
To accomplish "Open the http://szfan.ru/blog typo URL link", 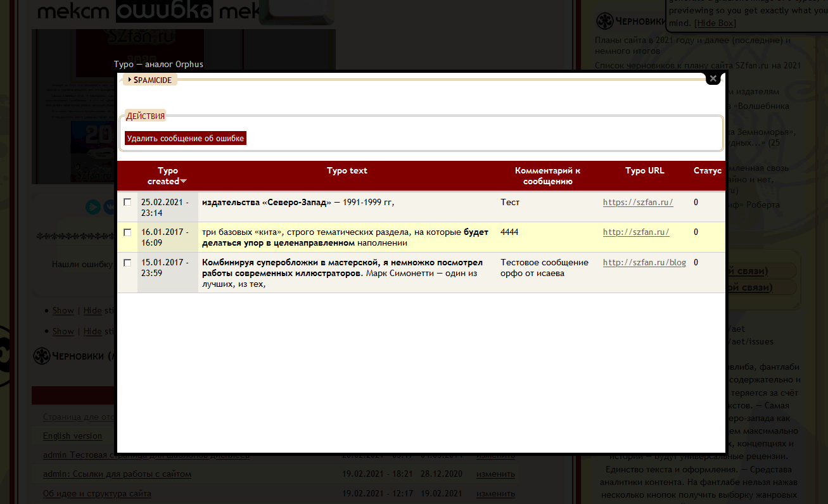I will pos(644,262).
